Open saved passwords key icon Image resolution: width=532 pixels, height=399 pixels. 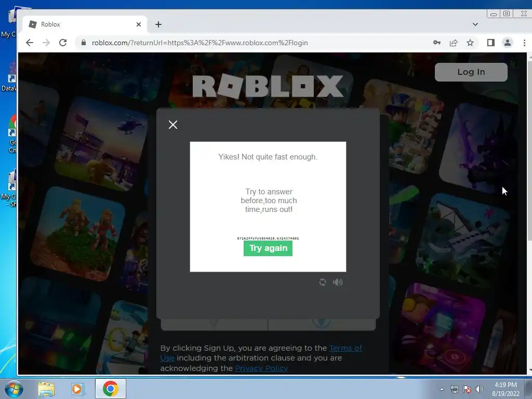pos(437,43)
